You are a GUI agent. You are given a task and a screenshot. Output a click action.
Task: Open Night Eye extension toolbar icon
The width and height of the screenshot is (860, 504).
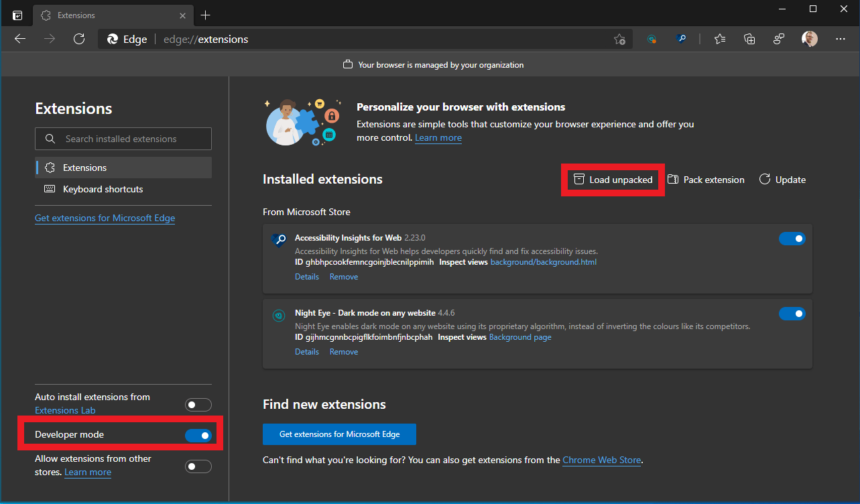pos(652,39)
